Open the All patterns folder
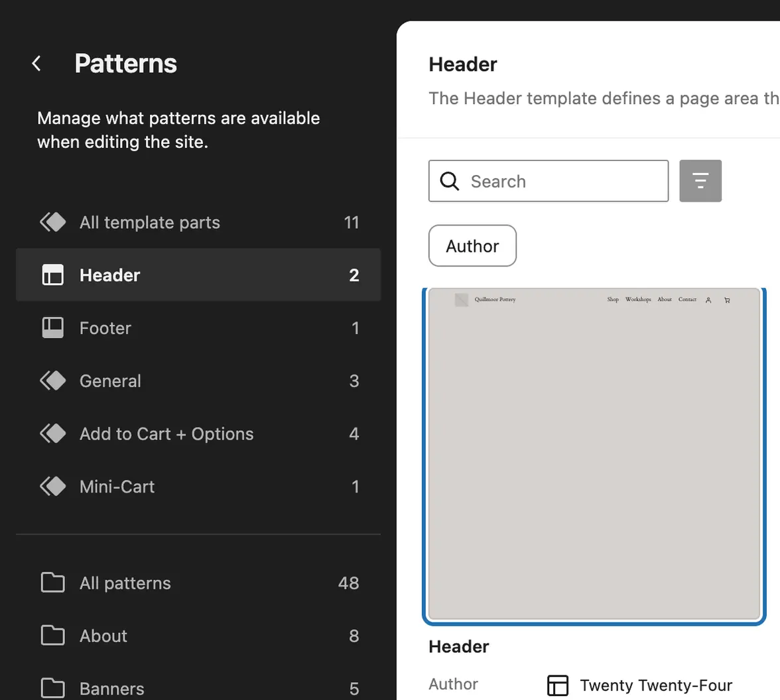Screen dimensions: 780x700 click(198, 583)
